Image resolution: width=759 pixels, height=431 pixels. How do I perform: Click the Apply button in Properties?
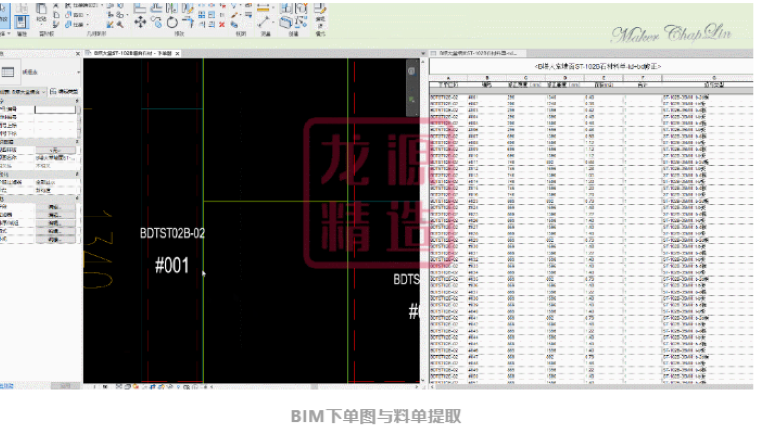coord(65,386)
